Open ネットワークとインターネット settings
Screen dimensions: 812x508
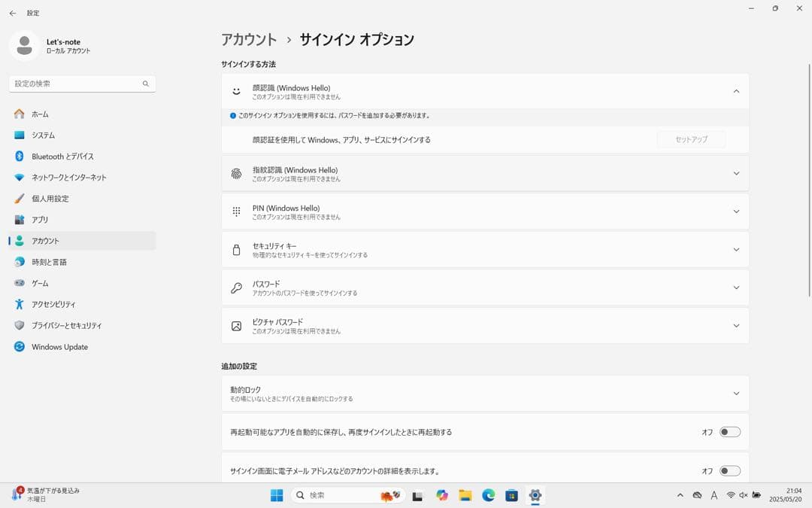click(68, 177)
